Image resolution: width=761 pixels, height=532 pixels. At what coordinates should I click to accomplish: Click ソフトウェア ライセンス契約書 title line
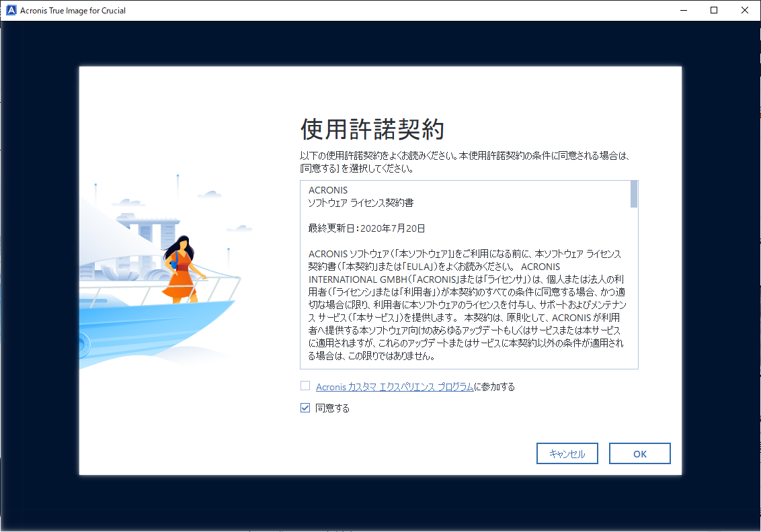360,203
